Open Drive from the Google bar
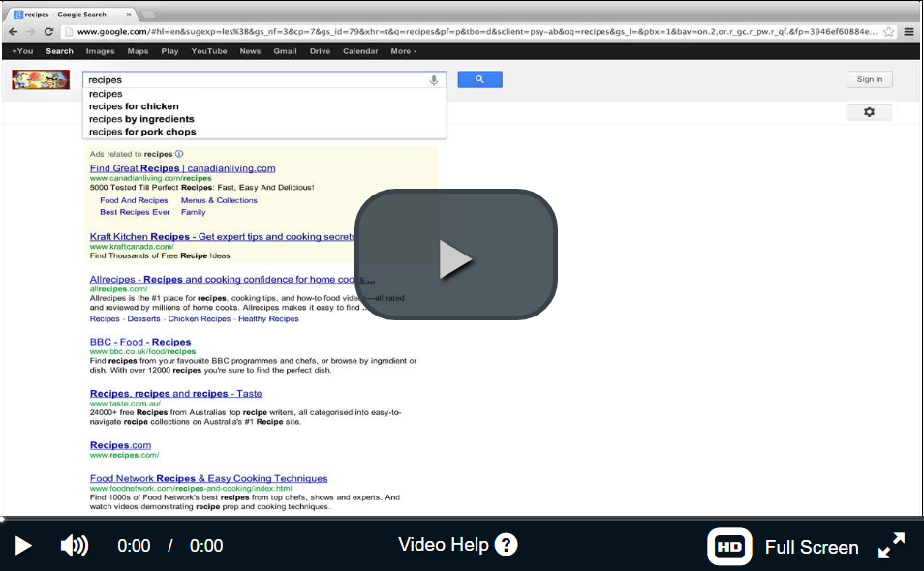Image resolution: width=924 pixels, height=571 pixels. click(320, 51)
